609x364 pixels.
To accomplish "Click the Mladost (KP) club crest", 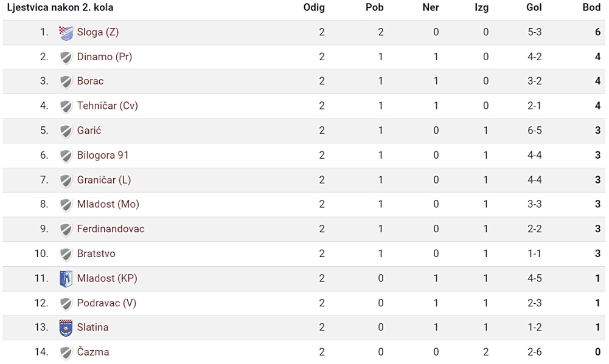I will [x=66, y=279].
